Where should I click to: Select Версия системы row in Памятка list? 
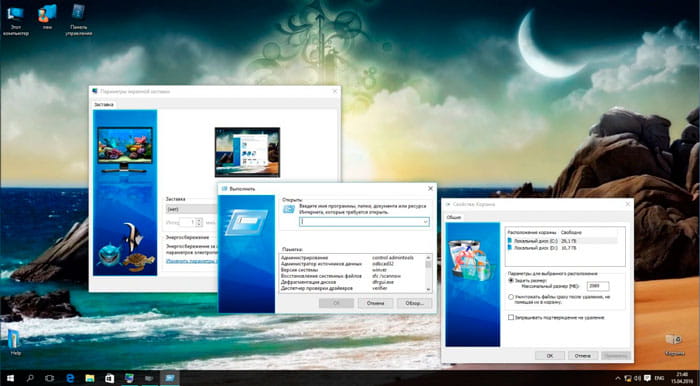click(x=352, y=270)
